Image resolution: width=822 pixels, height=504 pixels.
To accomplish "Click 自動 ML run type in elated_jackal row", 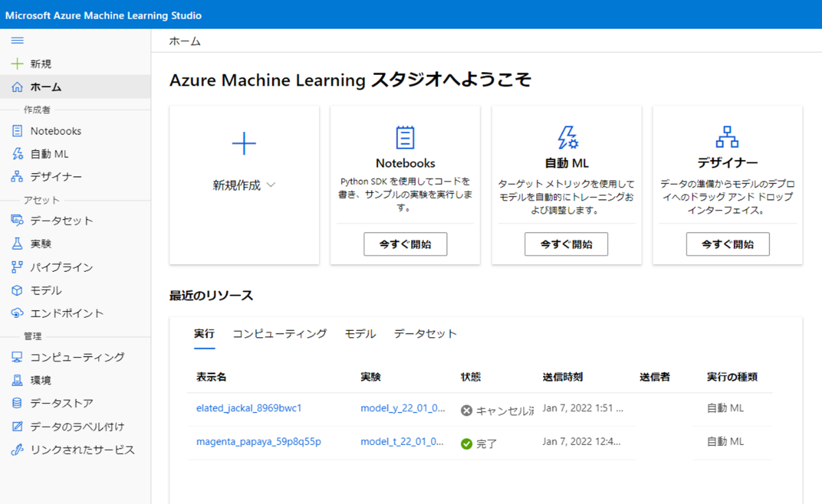I will coord(725,408).
